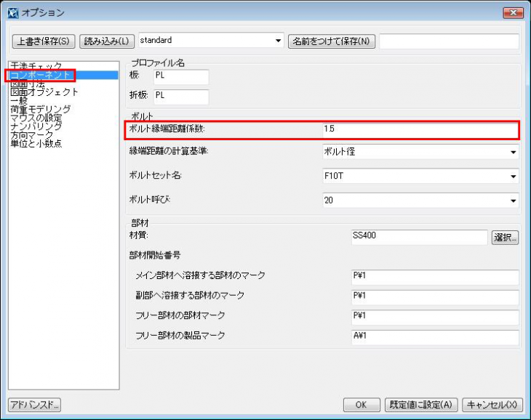Select マウスの設定 in the category list

(x=36, y=118)
